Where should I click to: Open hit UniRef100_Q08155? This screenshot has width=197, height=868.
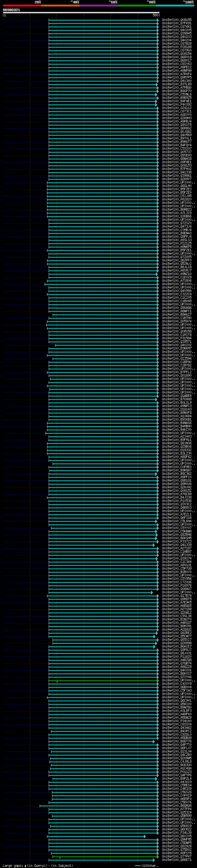176,20
